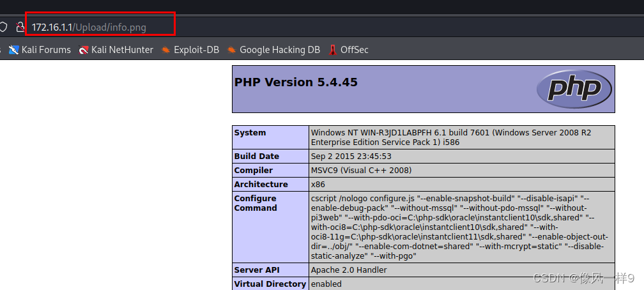Click the Kali Forums bookmark favicon
Screen dimensions: 644x290
[x=14, y=50]
